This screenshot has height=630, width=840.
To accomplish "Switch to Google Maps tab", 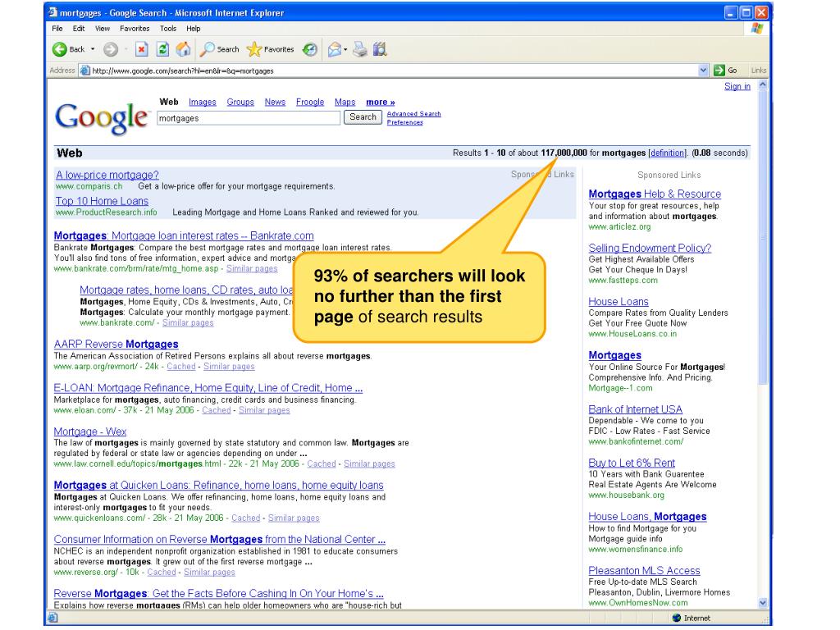I will tap(345, 102).
